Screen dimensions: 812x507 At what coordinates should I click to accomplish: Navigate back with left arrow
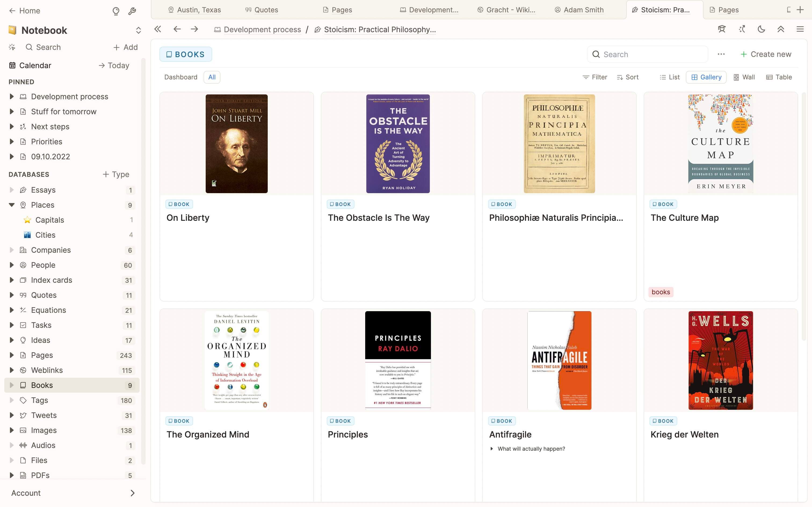click(x=177, y=30)
